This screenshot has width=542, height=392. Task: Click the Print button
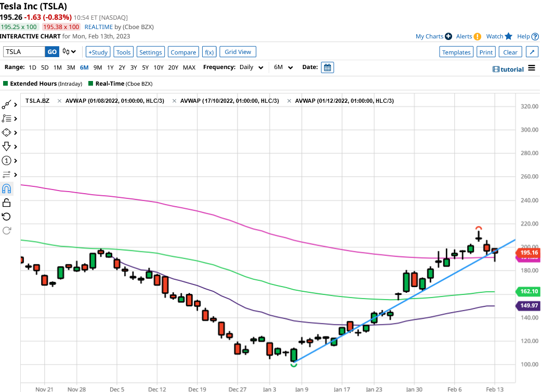(x=486, y=52)
